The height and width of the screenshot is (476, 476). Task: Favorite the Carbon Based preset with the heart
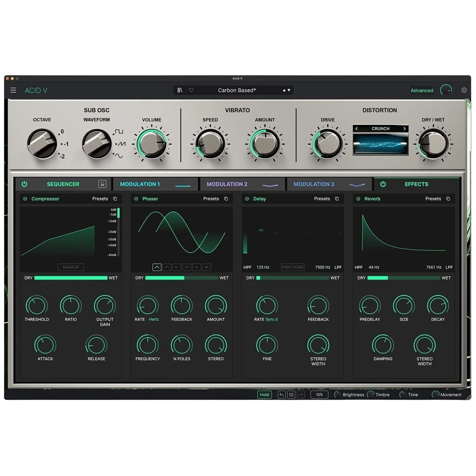click(191, 90)
